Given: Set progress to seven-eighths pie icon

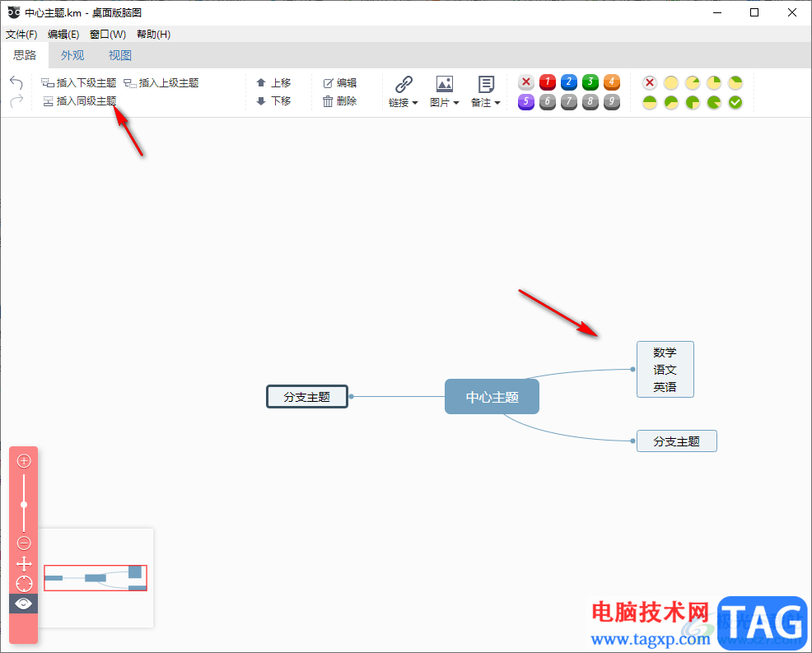Looking at the screenshot, I should point(714,102).
